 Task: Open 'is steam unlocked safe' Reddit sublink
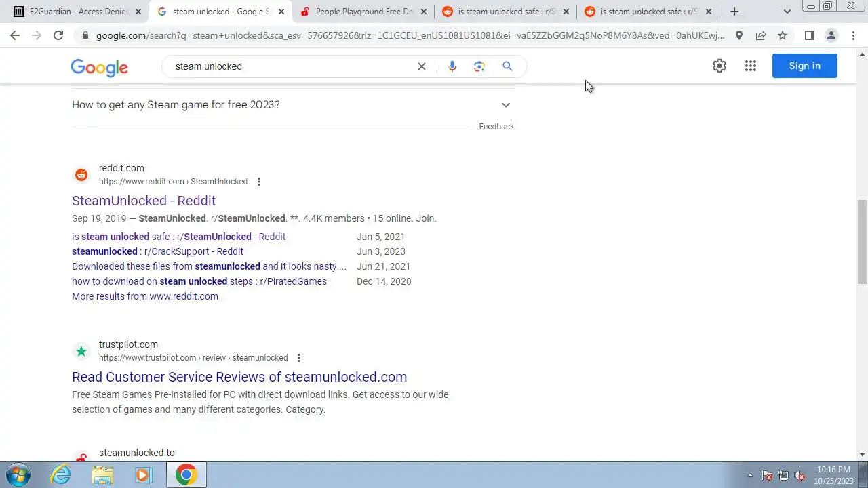(179, 237)
